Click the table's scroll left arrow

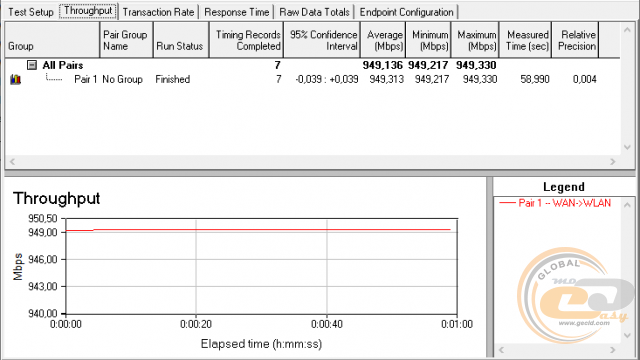(x=12, y=162)
